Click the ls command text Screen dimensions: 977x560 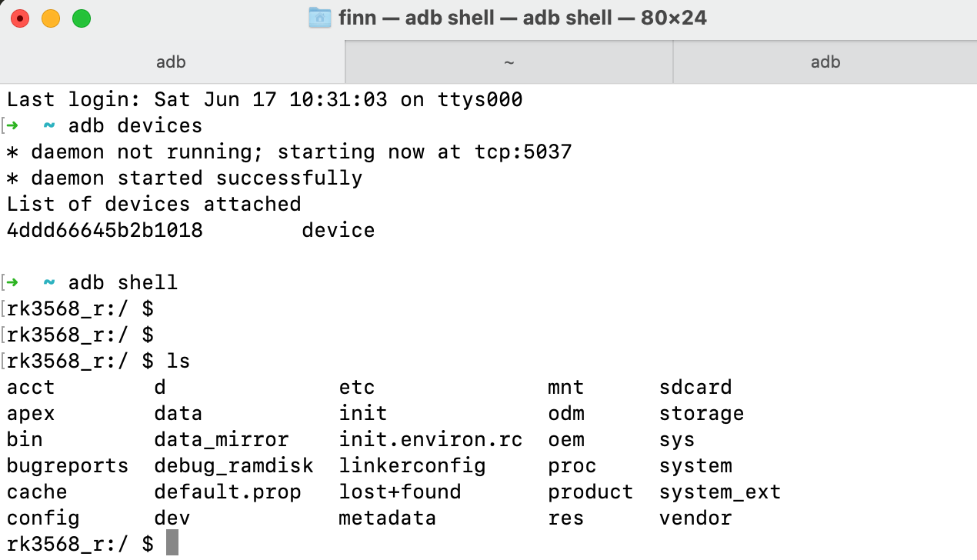[x=178, y=361]
